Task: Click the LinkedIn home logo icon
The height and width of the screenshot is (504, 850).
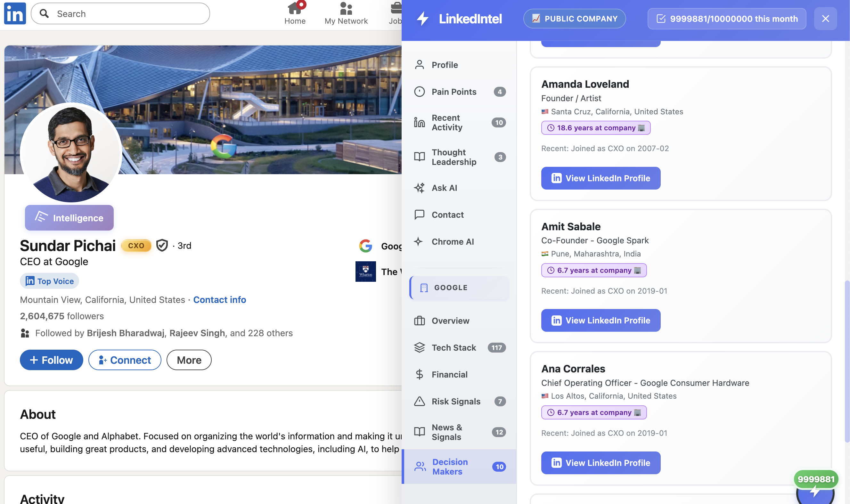Action: [x=15, y=13]
